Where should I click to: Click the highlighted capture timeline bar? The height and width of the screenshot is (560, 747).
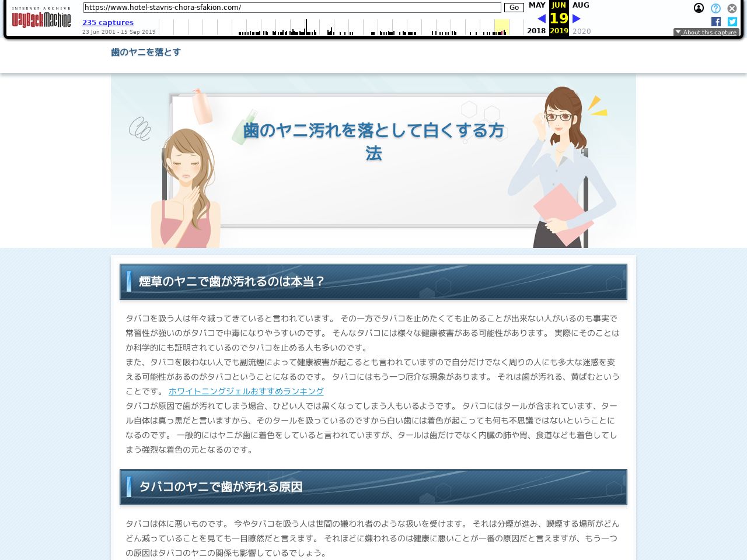[x=502, y=26]
